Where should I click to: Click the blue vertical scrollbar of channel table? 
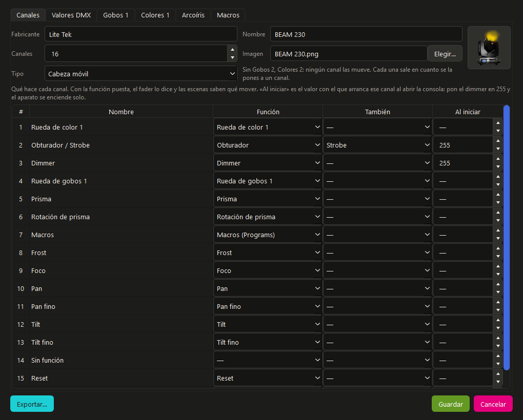point(506,238)
